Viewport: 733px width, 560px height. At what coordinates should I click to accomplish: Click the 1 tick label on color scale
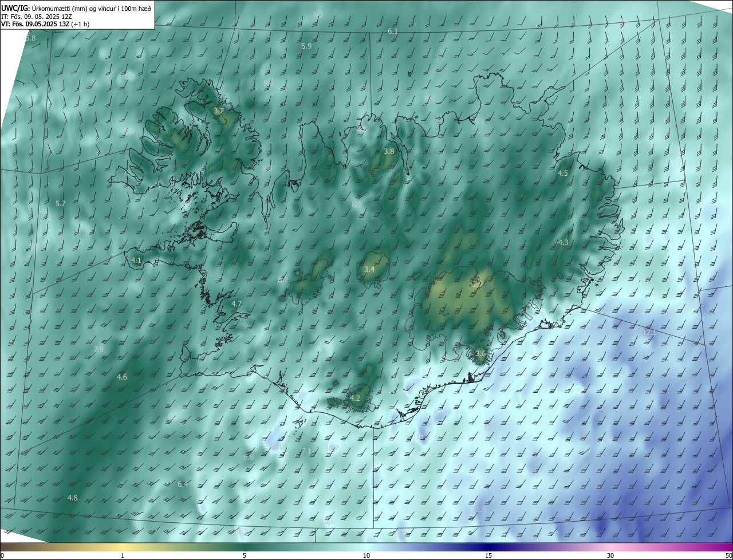click(123, 556)
